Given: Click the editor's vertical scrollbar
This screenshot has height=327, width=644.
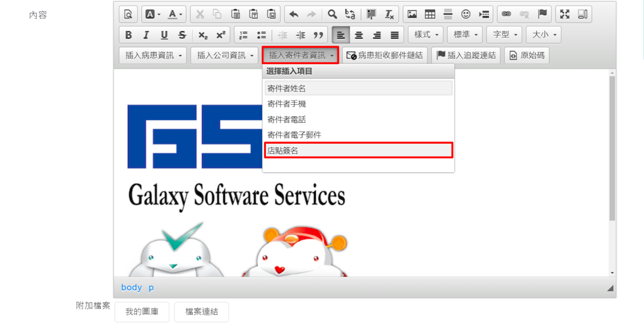Looking at the screenshot, I should (612, 148).
